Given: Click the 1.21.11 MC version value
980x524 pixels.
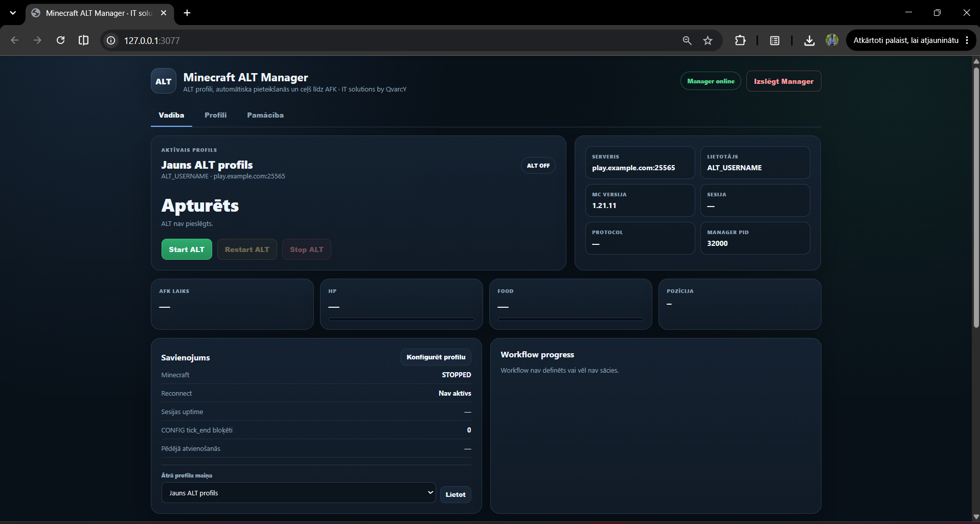Looking at the screenshot, I should click(x=604, y=206).
